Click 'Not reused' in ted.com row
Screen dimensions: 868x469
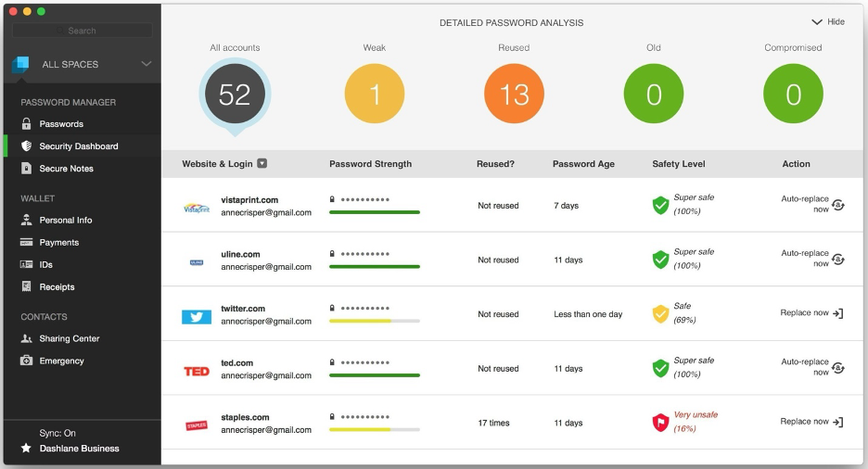coord(498,368)
